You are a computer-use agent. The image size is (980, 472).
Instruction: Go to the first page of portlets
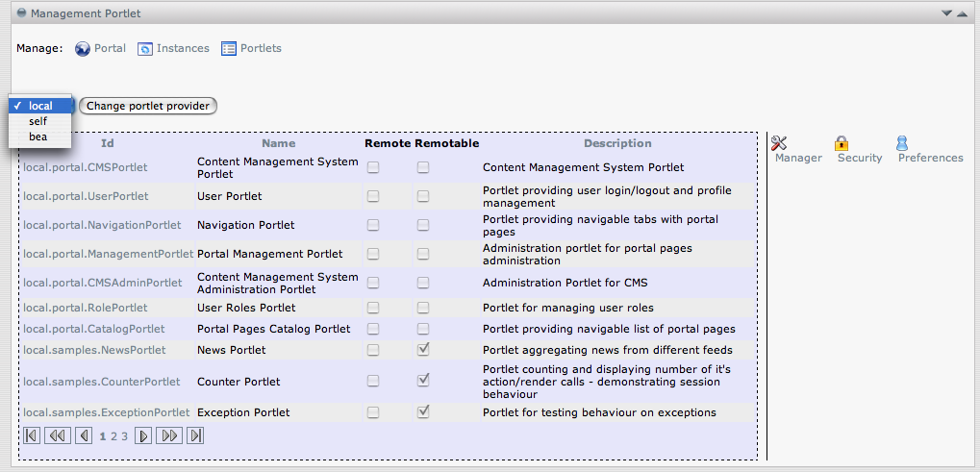tap(32, 436)
